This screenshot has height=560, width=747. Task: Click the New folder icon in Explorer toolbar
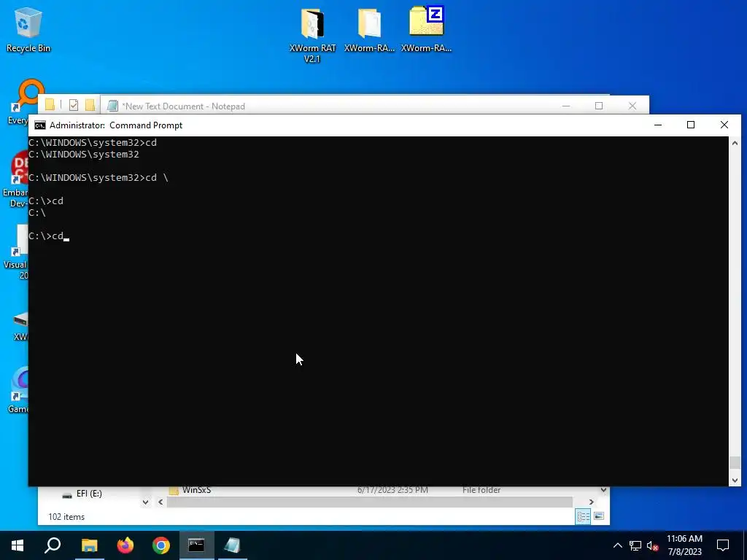tap(90, 105)
